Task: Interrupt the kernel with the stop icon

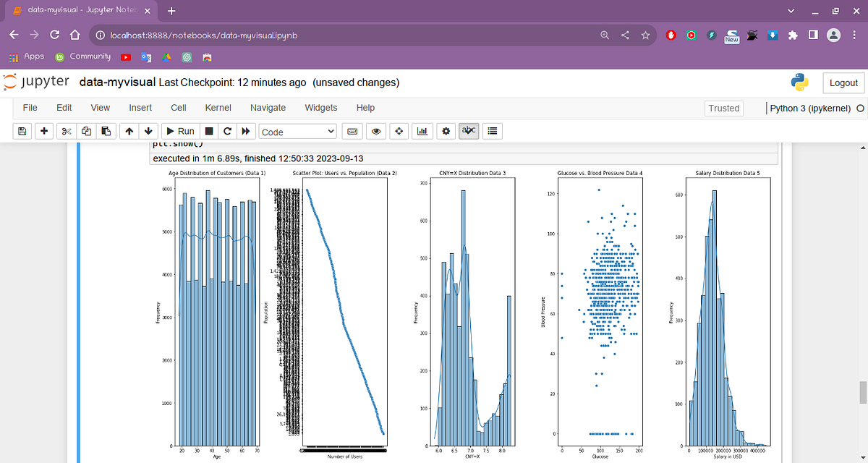Action: tap(209, 131)
